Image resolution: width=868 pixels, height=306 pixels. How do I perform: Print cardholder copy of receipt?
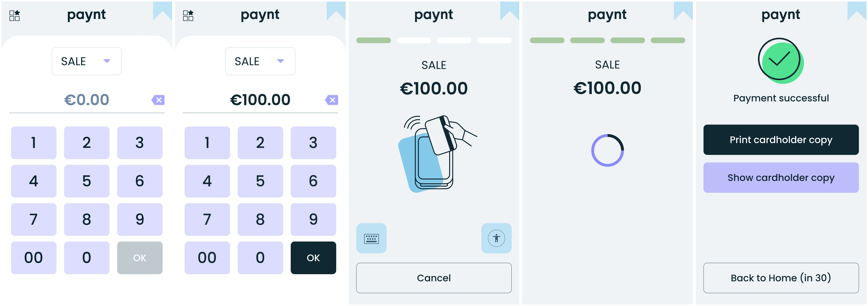pyautogui.click(x=781, y=140)
